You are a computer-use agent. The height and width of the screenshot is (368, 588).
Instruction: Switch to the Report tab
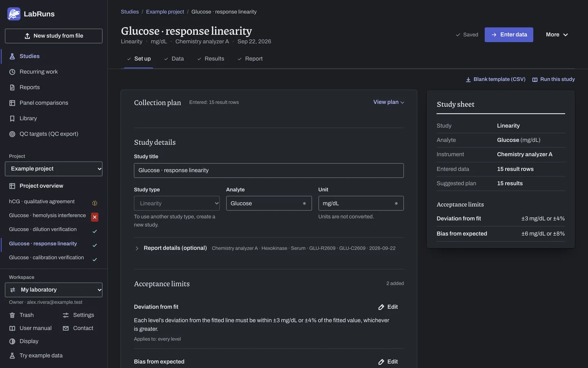(x=250, y=59)
